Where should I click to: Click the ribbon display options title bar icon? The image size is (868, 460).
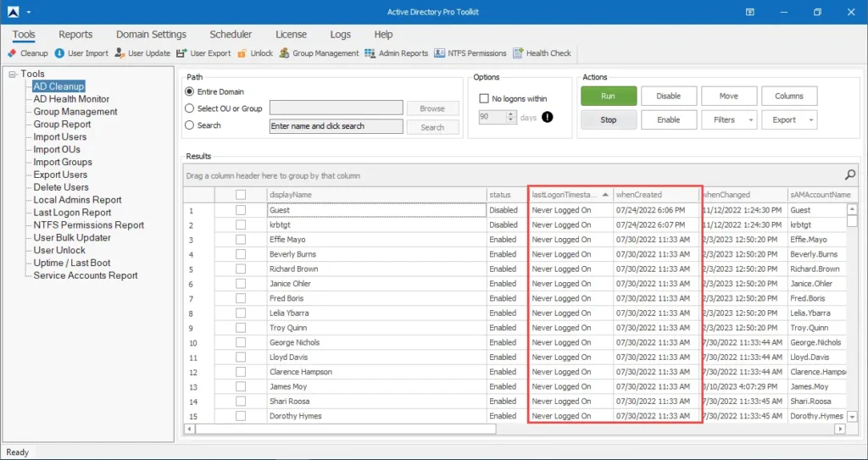[750, 12]
